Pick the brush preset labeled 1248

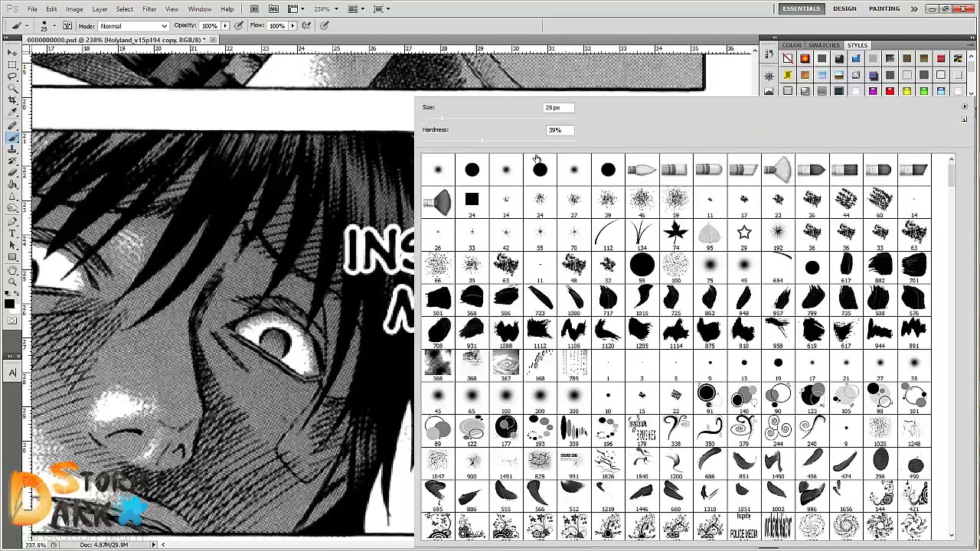pyautogui.click(x=913, y=431)
